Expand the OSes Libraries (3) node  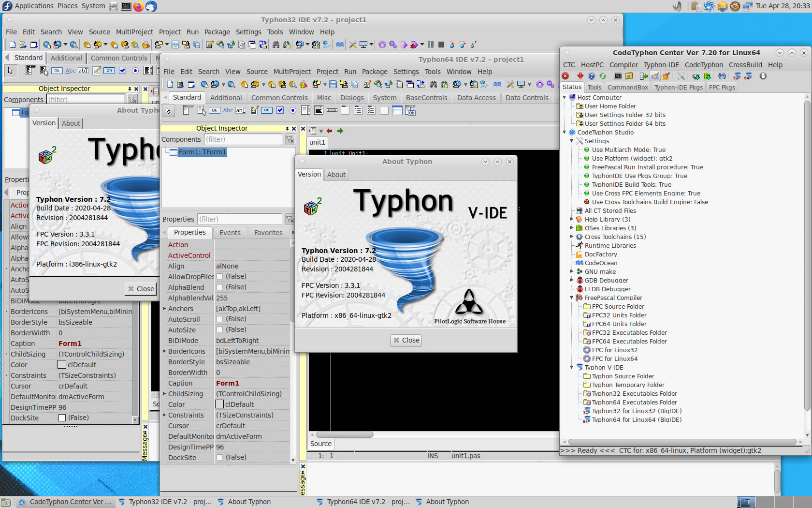[572, 228]
